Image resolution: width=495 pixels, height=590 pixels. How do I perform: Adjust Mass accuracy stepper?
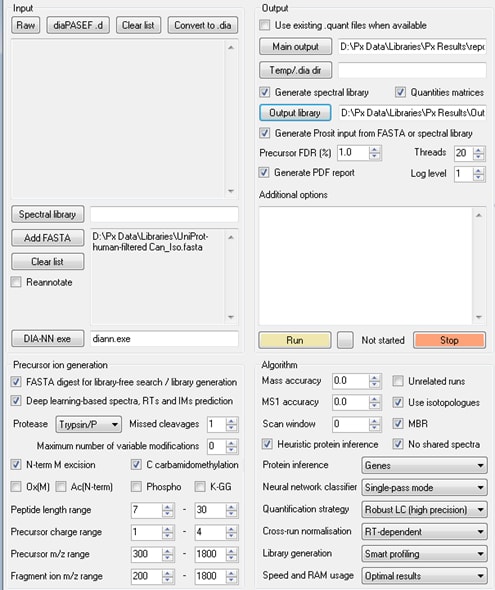375,381
